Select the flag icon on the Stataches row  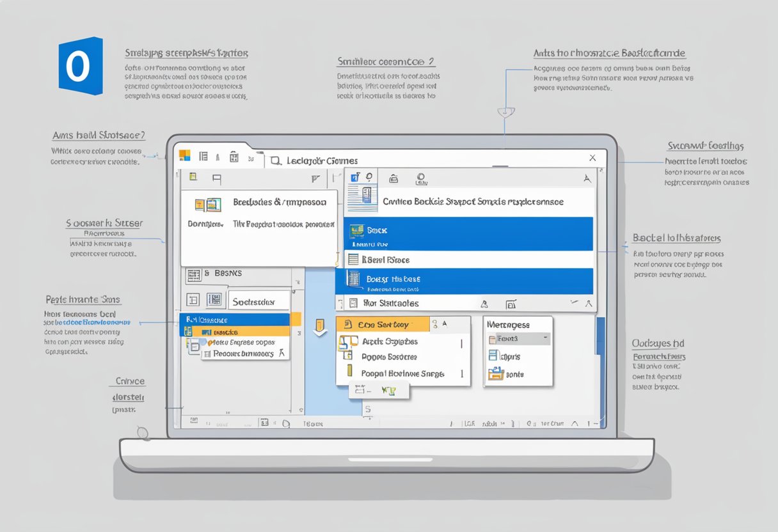tap(485, 302)
